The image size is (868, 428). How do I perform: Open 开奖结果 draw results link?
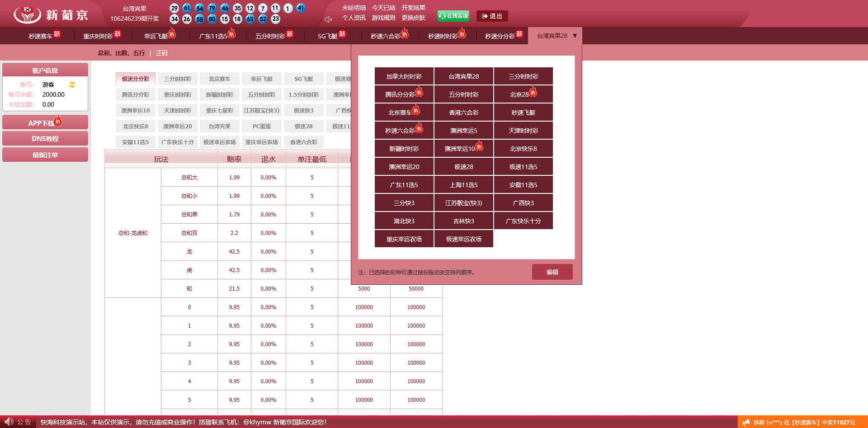pos(413,8)
